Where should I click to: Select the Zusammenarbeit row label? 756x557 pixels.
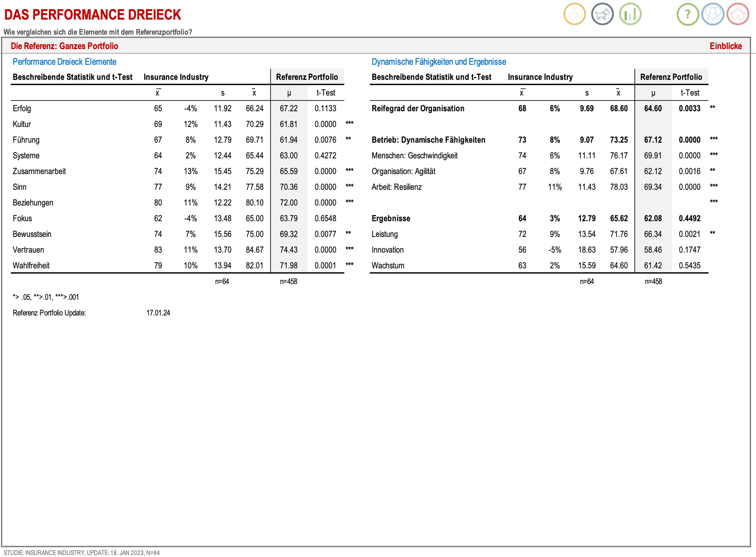coord(39,171)
